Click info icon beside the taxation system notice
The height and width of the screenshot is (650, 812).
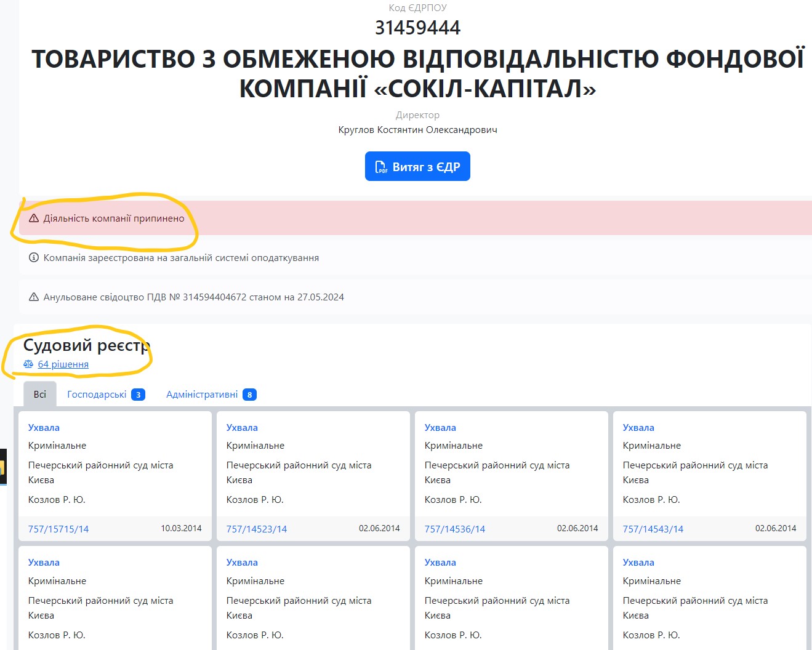[34, 258]
